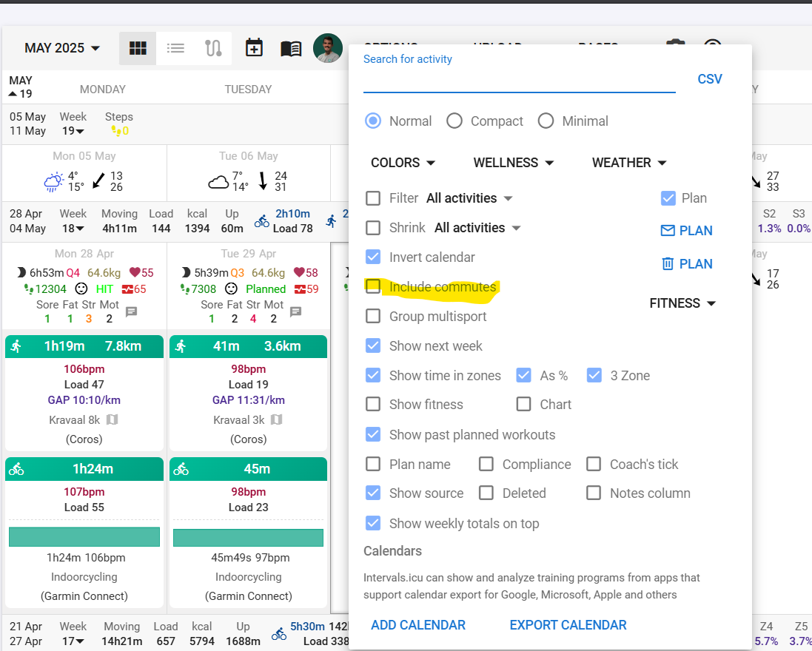Click the user profile avatar
Screen dimensions: 812x651
click(x=327, y=48)
